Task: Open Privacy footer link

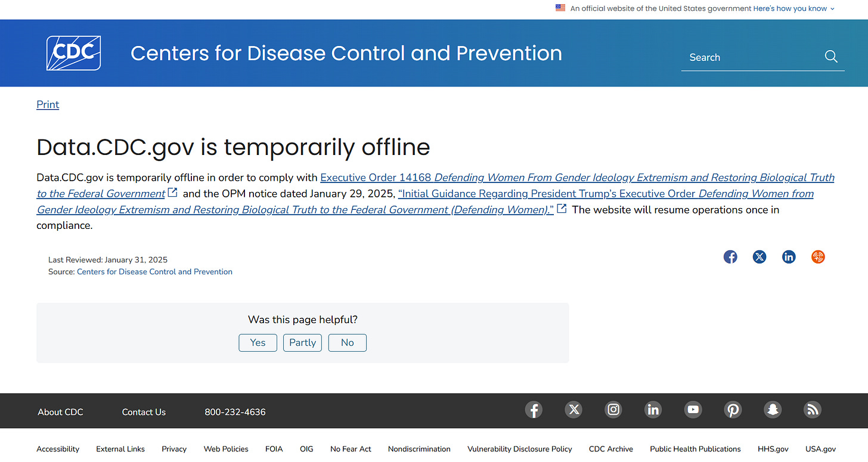Action: [174, 449]
